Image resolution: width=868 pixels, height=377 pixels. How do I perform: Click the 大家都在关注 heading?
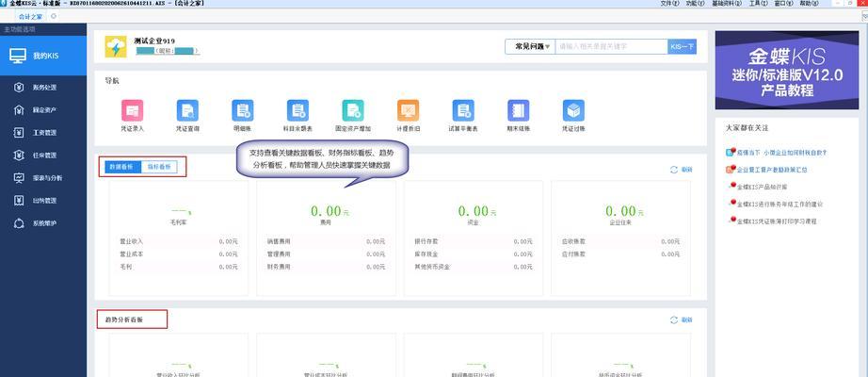tap(747, 127)
